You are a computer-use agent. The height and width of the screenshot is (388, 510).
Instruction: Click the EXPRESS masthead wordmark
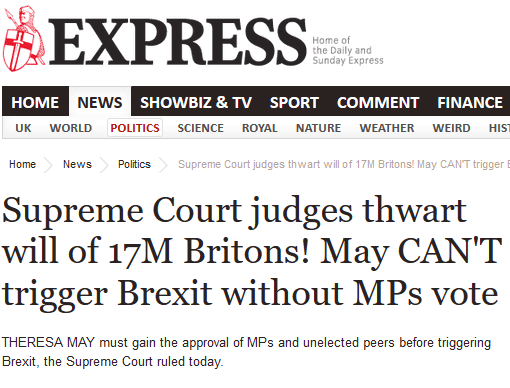(x=177, y=42)
